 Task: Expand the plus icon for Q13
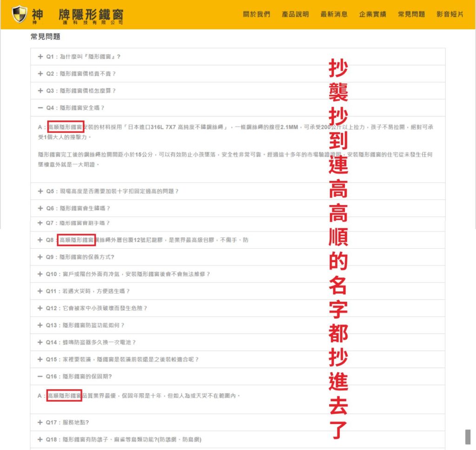[40, 325]
